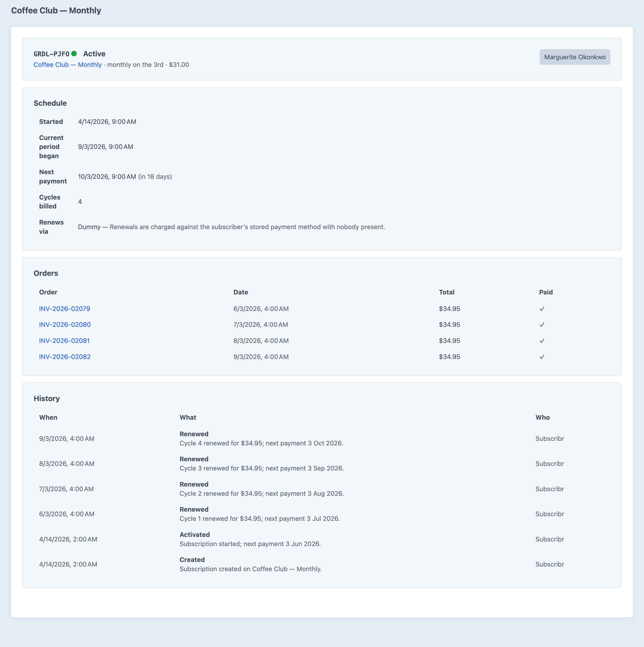Click the Schedule section heading
The height and width of the screenshot is (647, 644).
[x=50, y=103]
